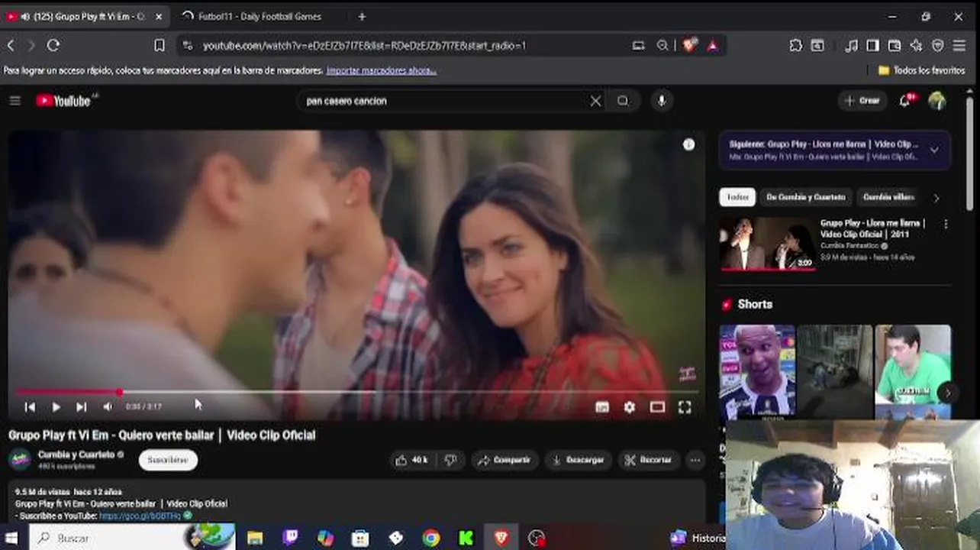980x550 pixels.
Task: Select the Todos filter chip
Action: point(737,197)
